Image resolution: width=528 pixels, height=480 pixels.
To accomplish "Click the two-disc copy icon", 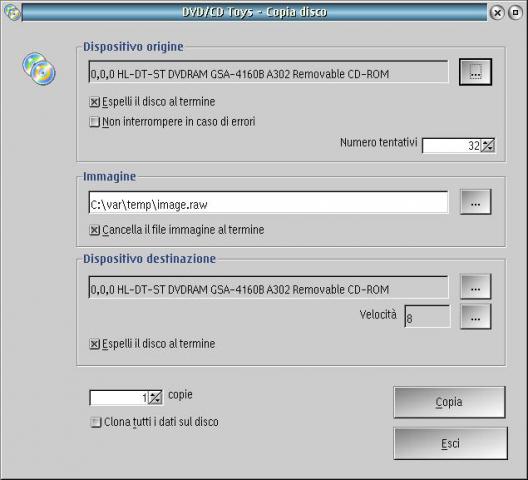I will (39, 68).
